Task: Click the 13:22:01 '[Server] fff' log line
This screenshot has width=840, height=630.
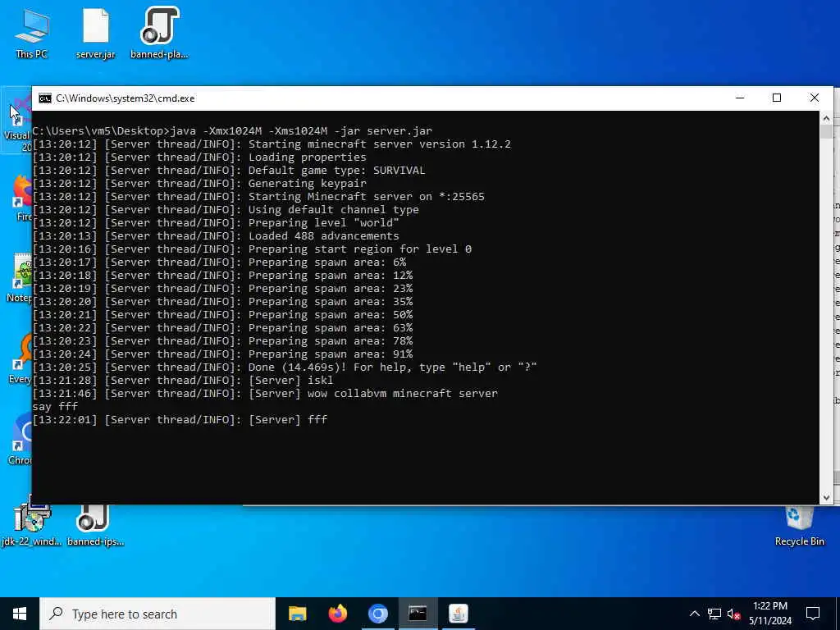Action: click(180, 419)
